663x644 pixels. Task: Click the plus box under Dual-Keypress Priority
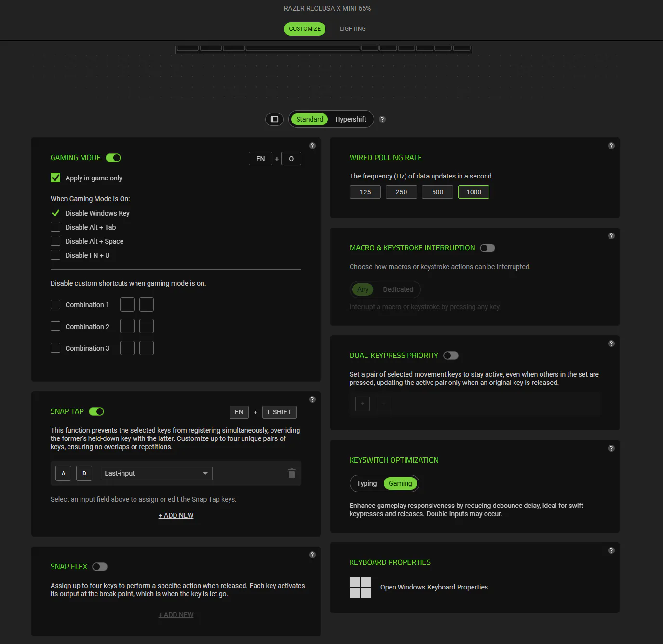point(363,404)
